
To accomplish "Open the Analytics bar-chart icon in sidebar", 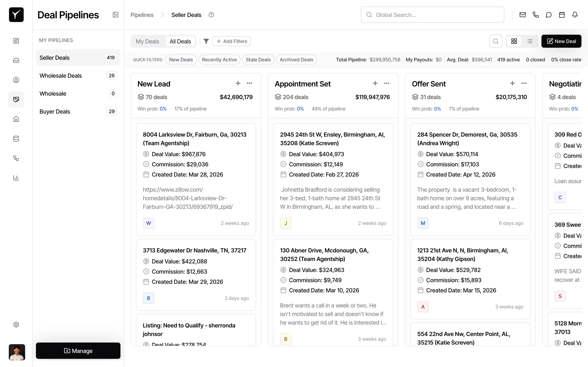I will tap(16, 178).
